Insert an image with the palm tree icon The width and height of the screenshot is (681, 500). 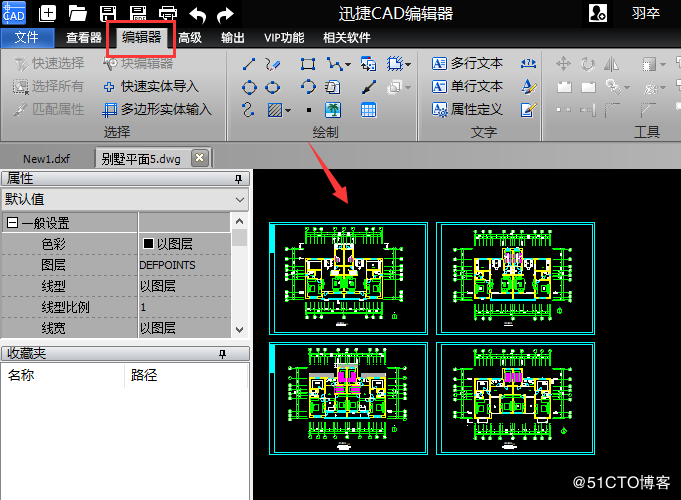[333, 110]
